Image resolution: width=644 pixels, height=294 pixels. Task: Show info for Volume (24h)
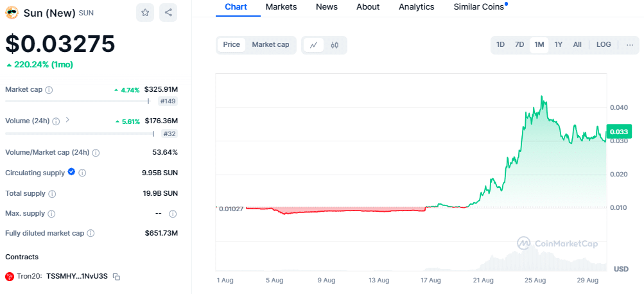click(57, 121)
